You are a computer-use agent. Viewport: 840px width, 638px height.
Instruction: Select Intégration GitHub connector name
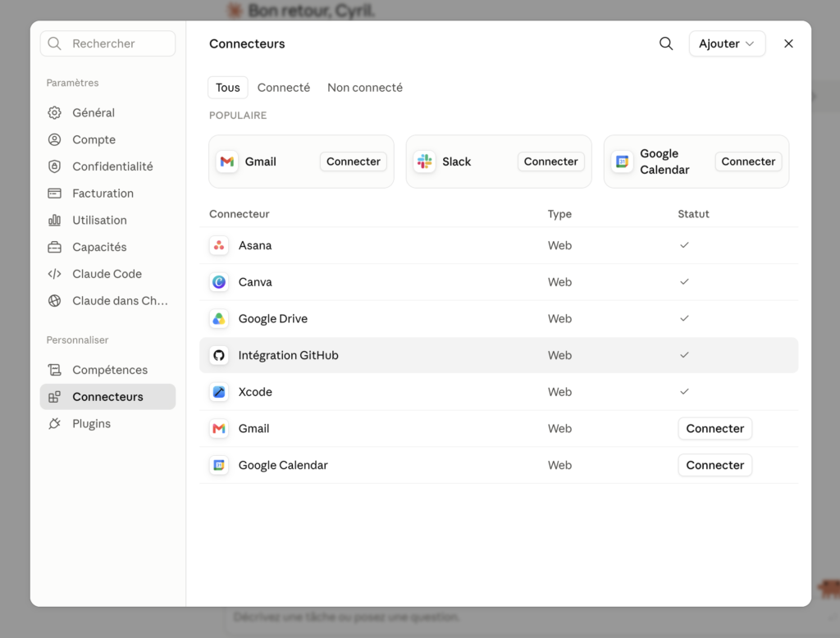[288, 355]
